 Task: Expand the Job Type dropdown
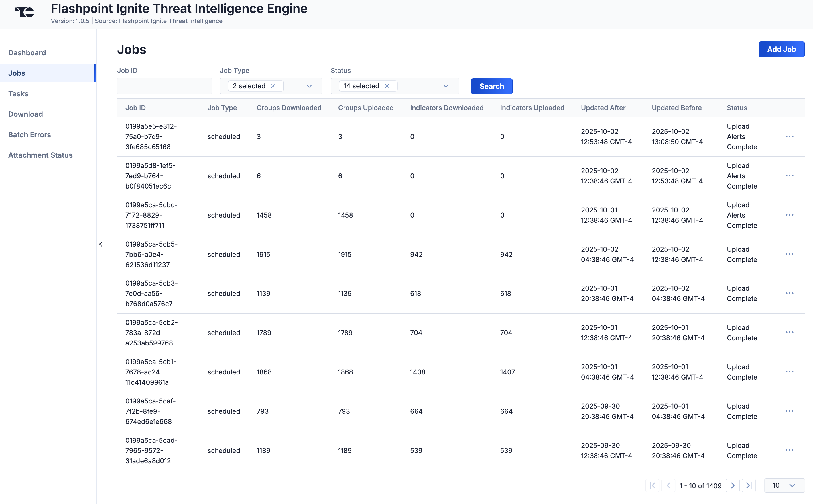click(309, 86)
